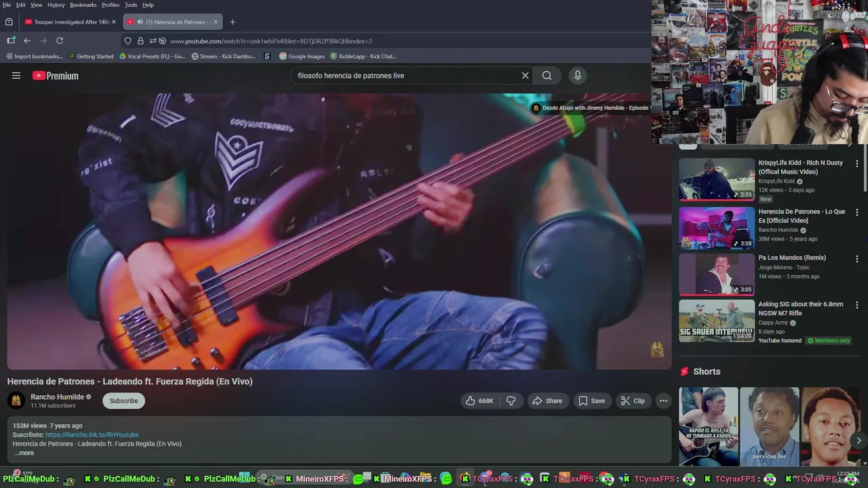Open Vocal Presets (FL) bookmark
This screenshot has width=868, height=488.
tap(152, 56)
